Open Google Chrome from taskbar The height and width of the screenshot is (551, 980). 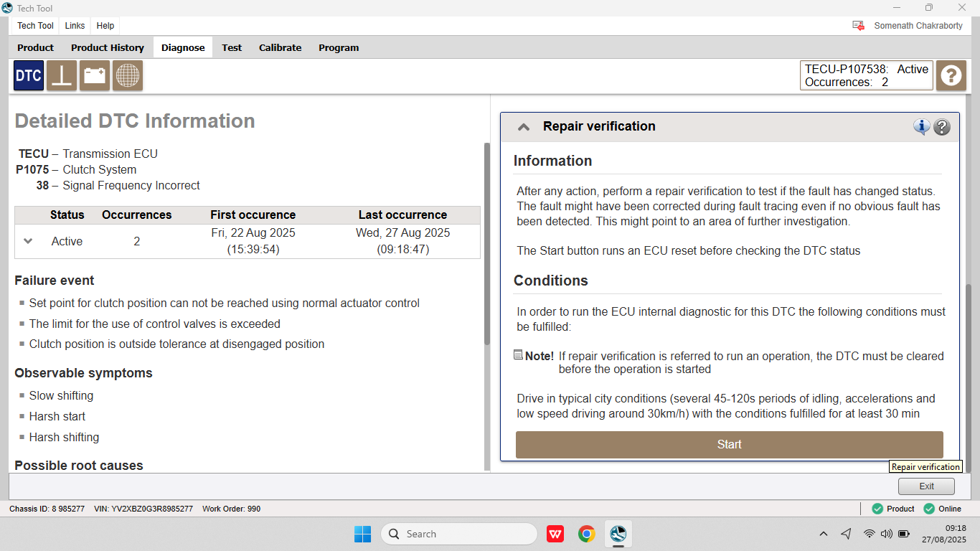(x=587, y=534)
